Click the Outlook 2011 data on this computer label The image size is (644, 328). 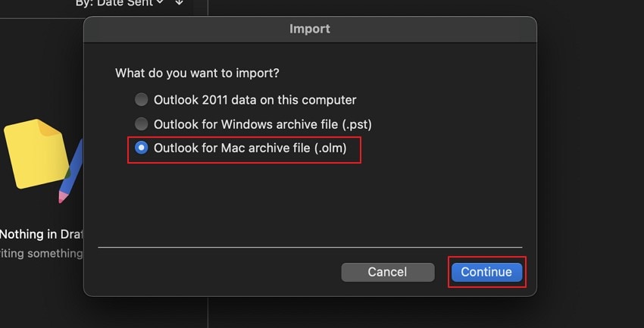tap(255, 100)
